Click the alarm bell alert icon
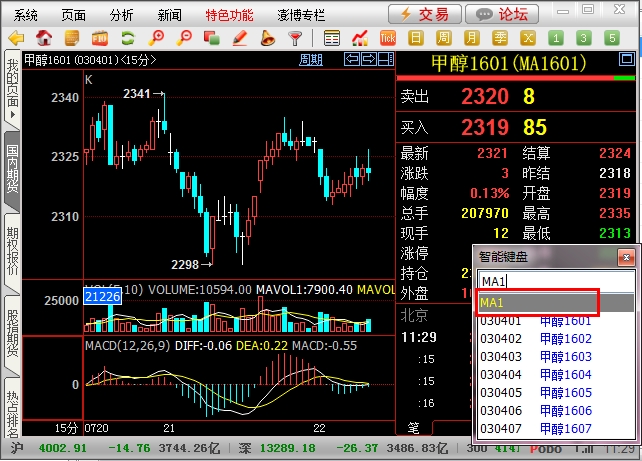The height and width of the screenshot is (461, 642). (268, 38)
